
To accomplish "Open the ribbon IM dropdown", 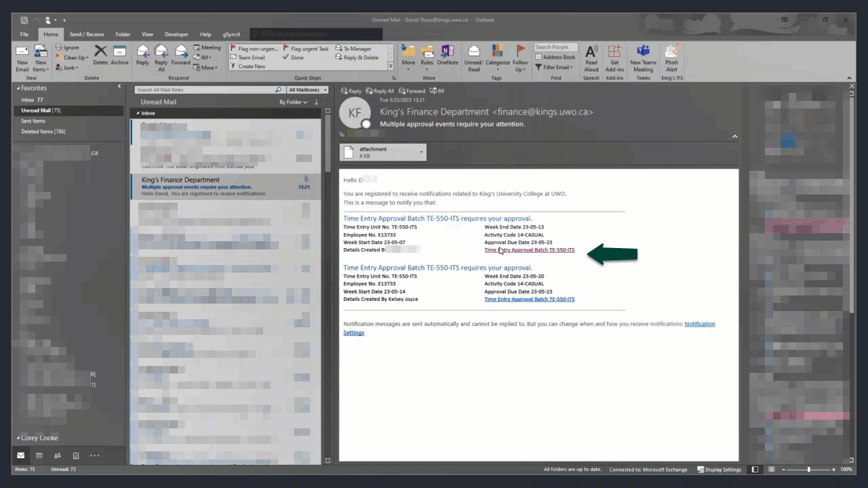I will click(x=202, y=58).
